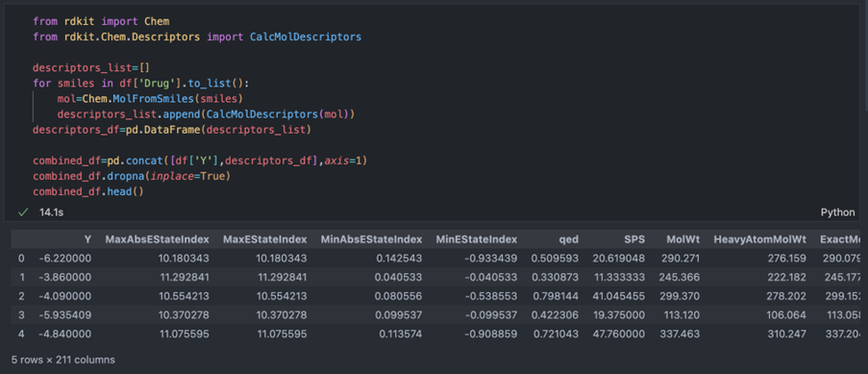Click the HeavyAtomMolWt value 310.247
This screenshot has width=868, height=374.
coord(786,335)
